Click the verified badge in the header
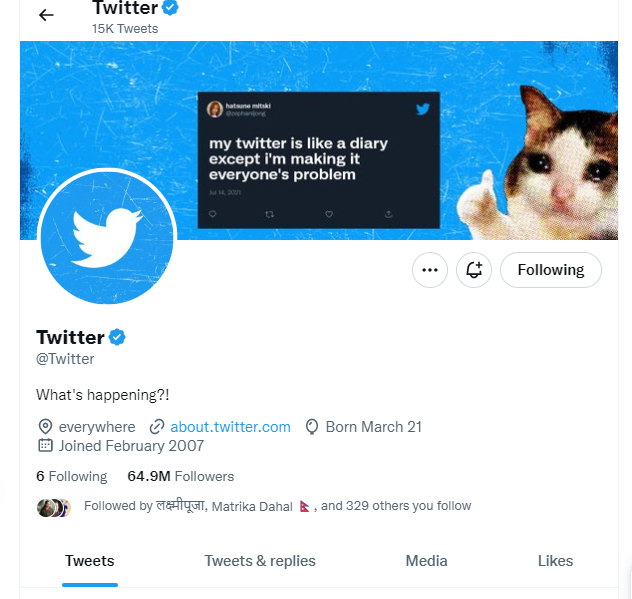Viewport: 632px width, 599px height. (x=171, y=9)
